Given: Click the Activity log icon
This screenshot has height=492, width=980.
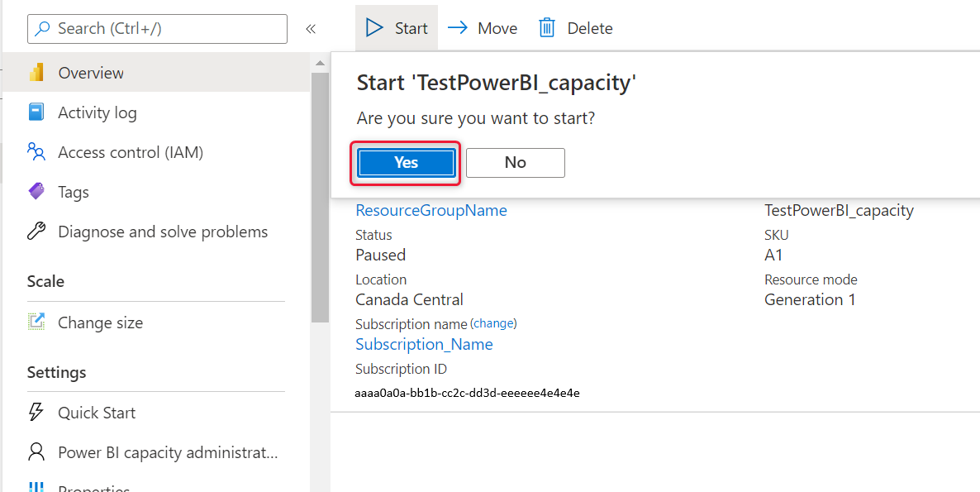Looking at the screenshot, I should [x=36, y=112].
